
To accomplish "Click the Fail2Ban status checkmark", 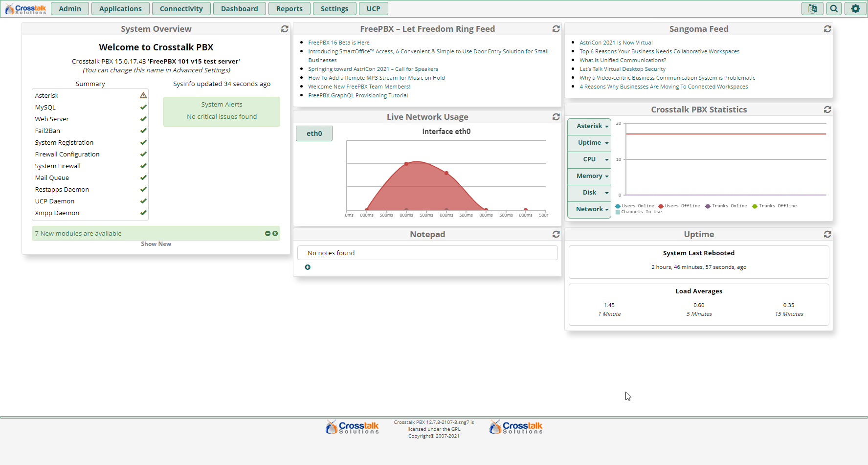I will click(x=143, y=131).
